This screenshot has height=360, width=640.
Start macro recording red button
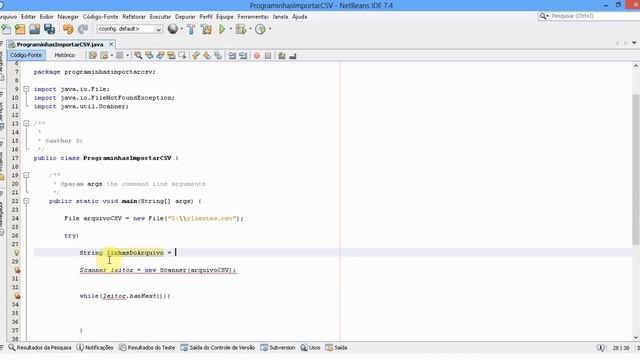point(257,56)
